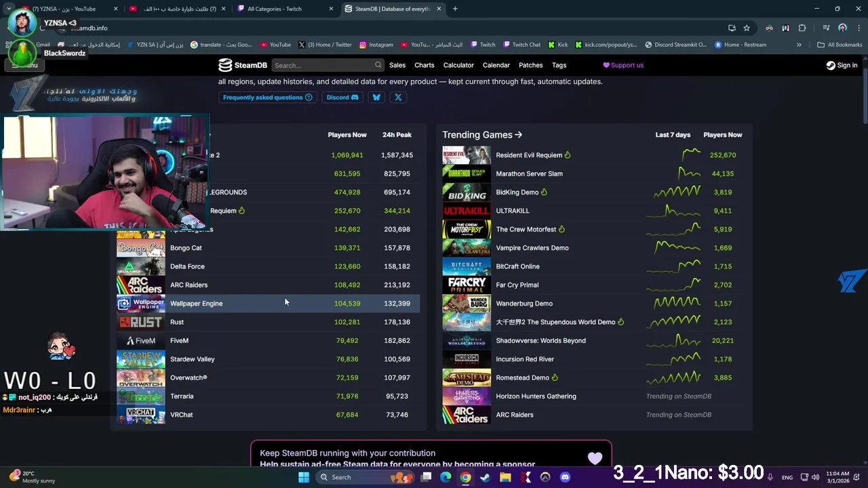Show all bookmarks overflow chevron
Image resolution: width=868 pixels, height=488 pixels.
tap(799, 45)
